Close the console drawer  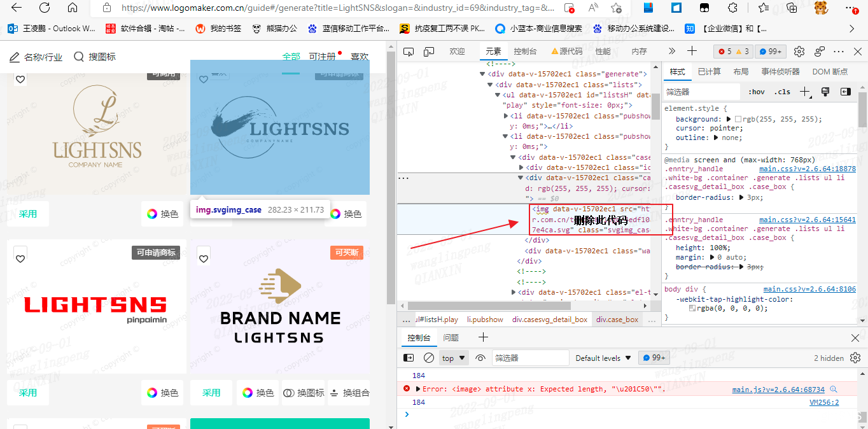tap(855, 337)
